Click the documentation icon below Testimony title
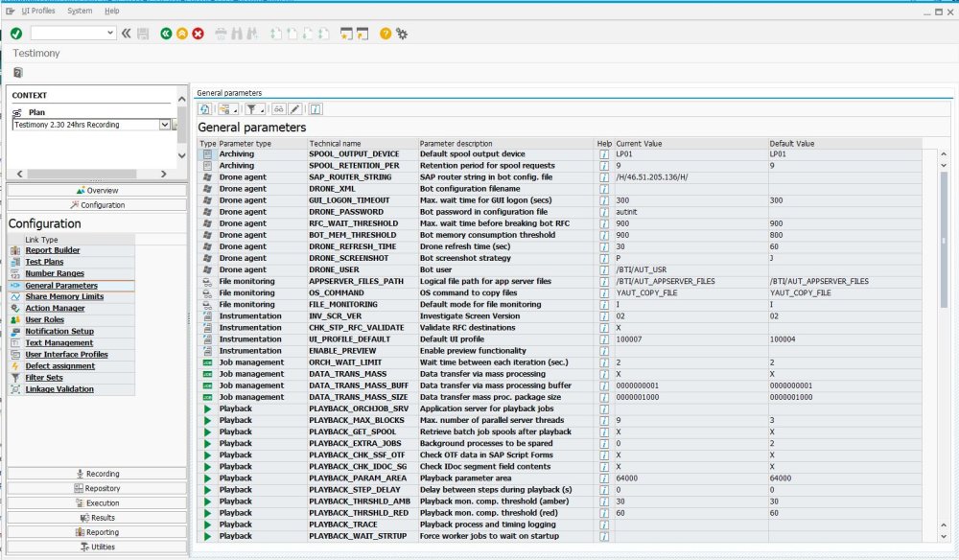This screenshot has height=560, width=959. (x=17, y=73)
